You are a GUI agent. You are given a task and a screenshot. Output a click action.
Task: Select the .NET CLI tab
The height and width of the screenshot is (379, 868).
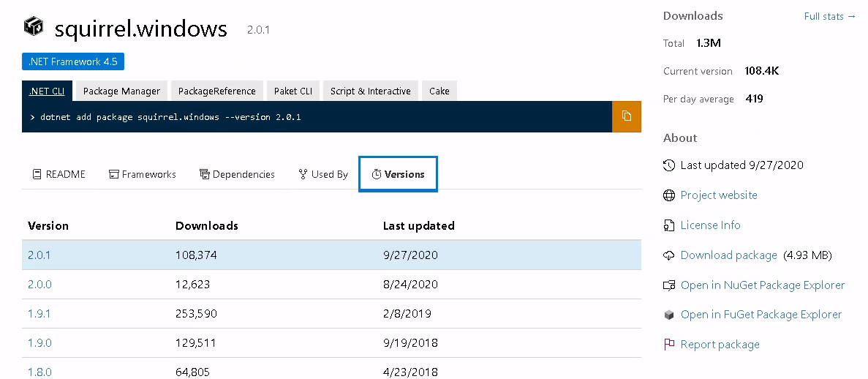click(x=47, y=91)
